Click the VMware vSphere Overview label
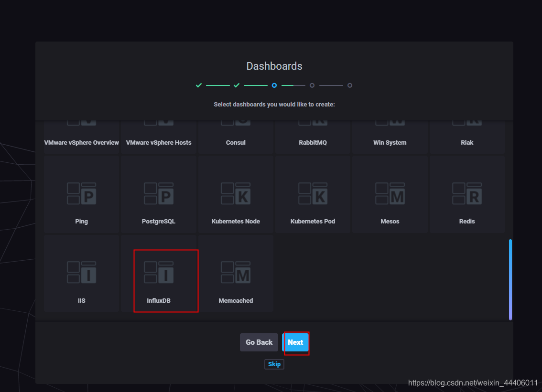The width and height of the screenshot is (542, 392). (82, 143)
